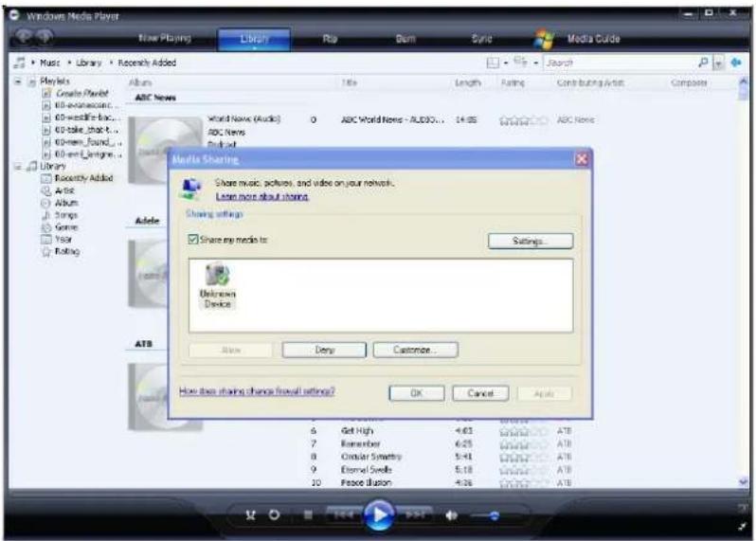Skip to previous track
The width and height of the screenshot is (756, 541).
pyautogui.click(x=343, y=515)
